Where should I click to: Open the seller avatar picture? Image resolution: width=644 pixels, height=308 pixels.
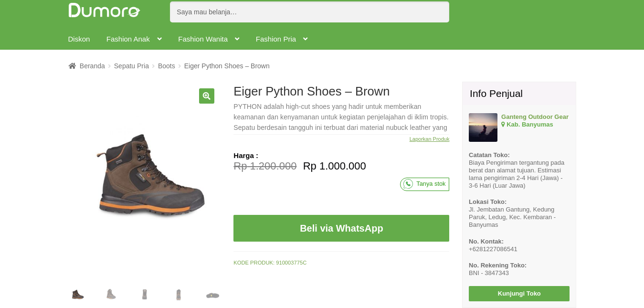(x=483, y=127)
